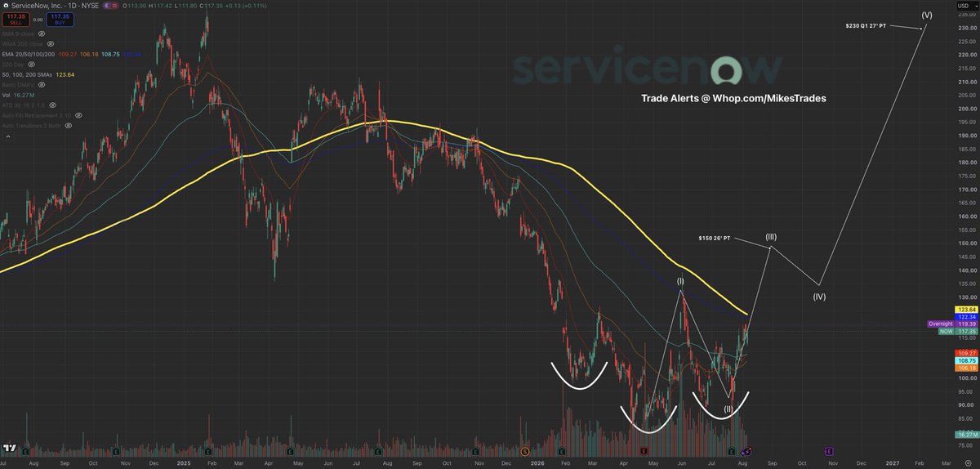The height and width of the screenshot is (469, 980).
Task: Click the orange S split marker
Action: pyautogui.click(x=524, y=451)
